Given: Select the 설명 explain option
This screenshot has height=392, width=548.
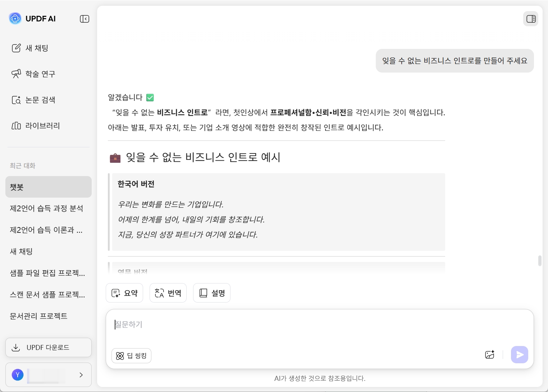Looking at the screenshot, I should click(212, 293).
